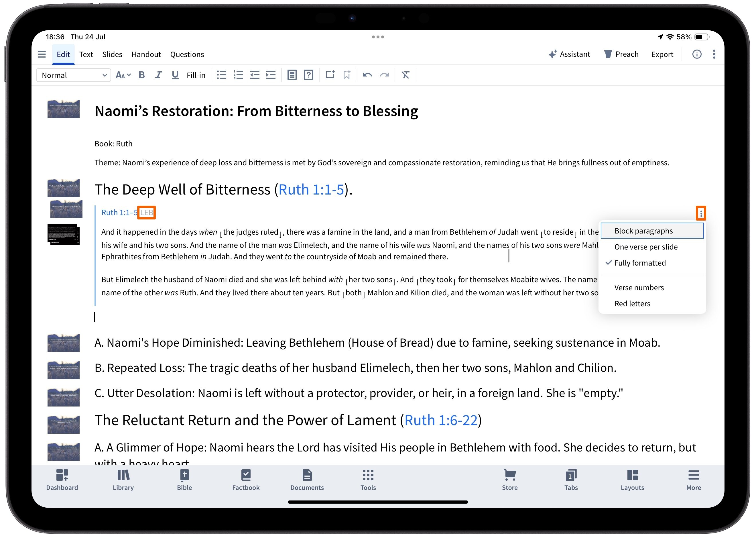The height and width of the screenshot is (538, 756).
Task: Click the Preach button
Action: pyautogui.click(x=621, y=54)
